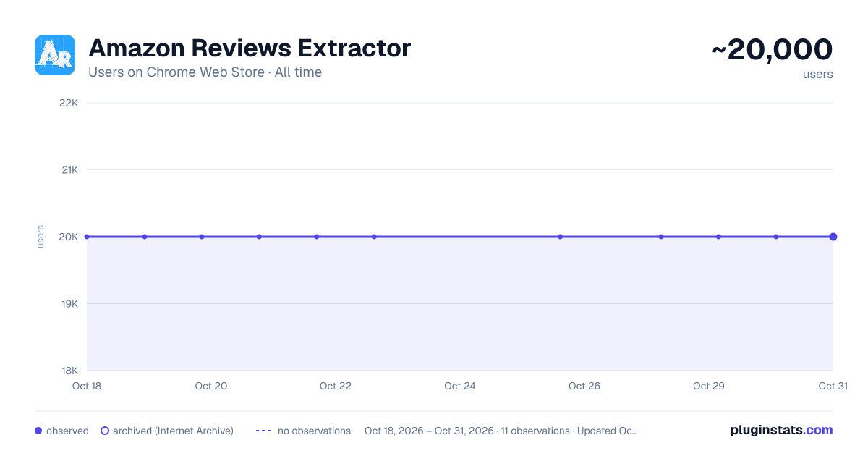Viewport: 868px width, 456px height.
Task: Click the "observed" legend entry
Action: (61, 431)
